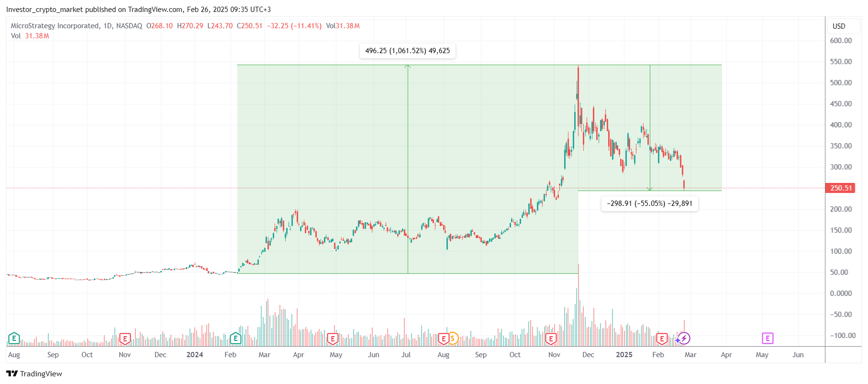This screenshot has height=384, width=868.
Task: Click the red 250.51 current price tag
Action: click(x=841, y=188)
